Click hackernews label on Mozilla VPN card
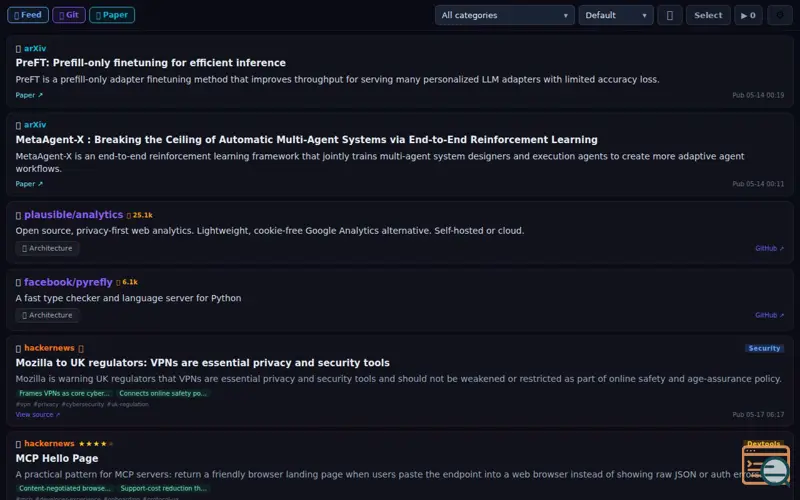 49,348
